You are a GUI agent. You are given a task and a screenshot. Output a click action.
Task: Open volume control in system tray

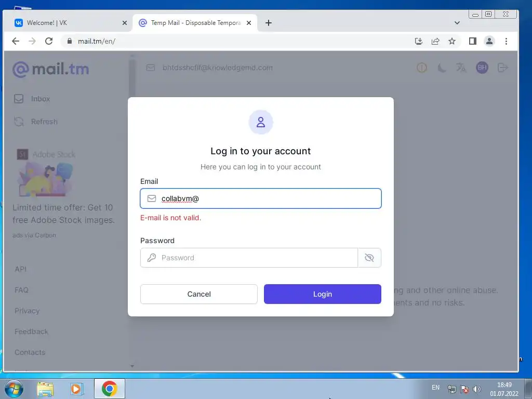click(477, 389)
